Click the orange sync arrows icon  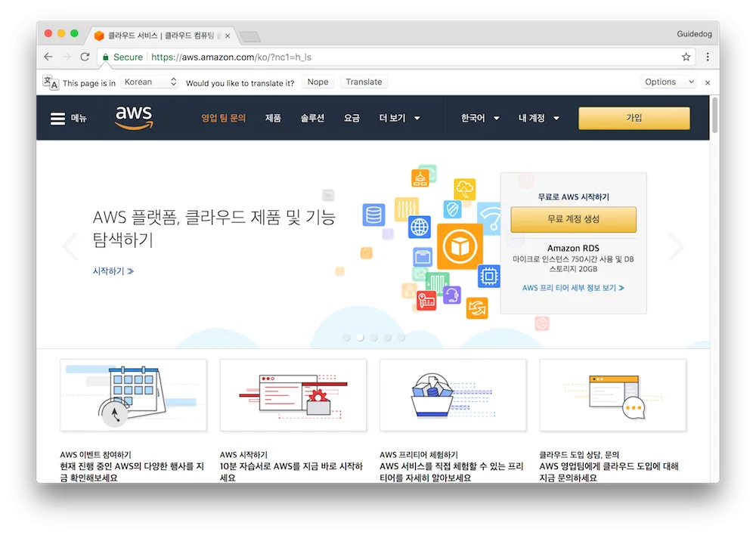click(x=477, y=308)
